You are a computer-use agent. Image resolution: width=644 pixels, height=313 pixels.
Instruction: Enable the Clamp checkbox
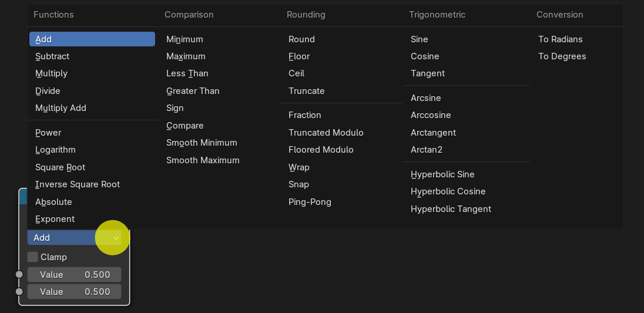(x=33, y=257)
